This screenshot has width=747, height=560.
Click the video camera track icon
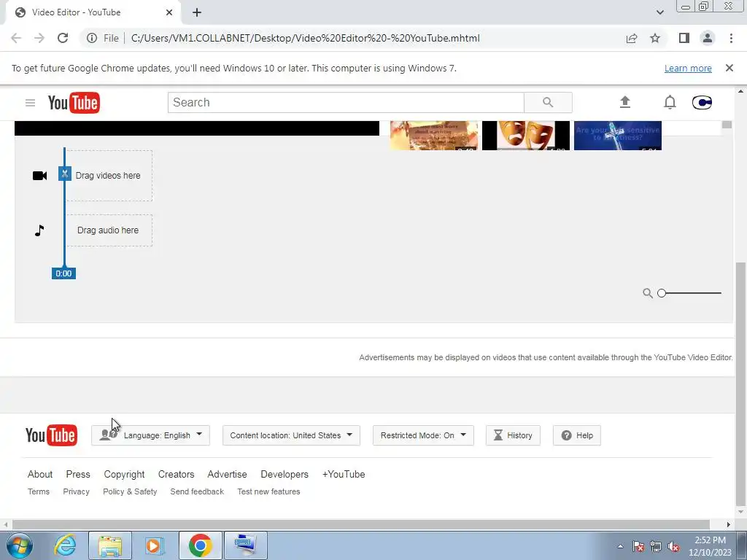tap(39, 176)
